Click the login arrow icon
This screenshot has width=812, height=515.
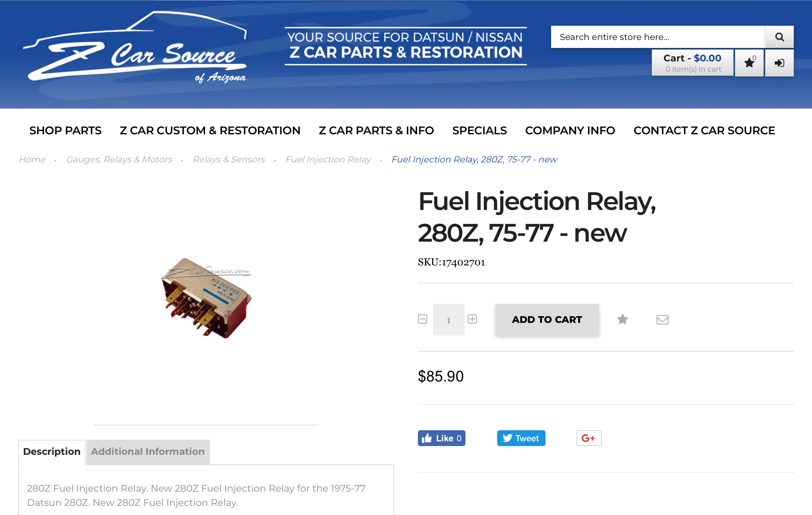(779, 63)
